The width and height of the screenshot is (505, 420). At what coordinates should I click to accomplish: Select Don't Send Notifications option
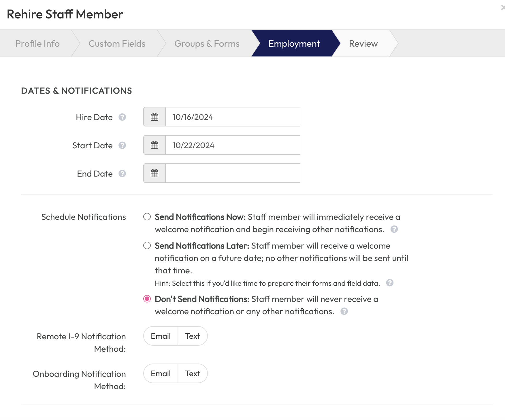click(x=147, y=299)
